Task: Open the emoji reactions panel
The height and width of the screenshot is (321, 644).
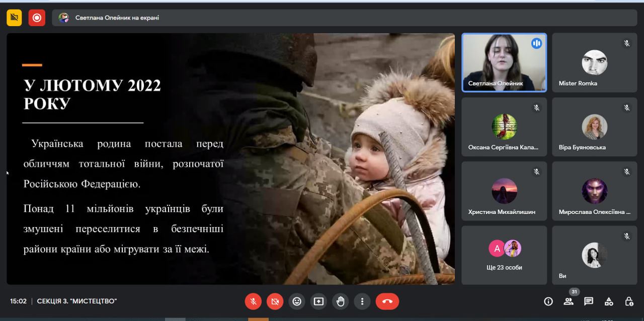Action: (x=297, y=301)
